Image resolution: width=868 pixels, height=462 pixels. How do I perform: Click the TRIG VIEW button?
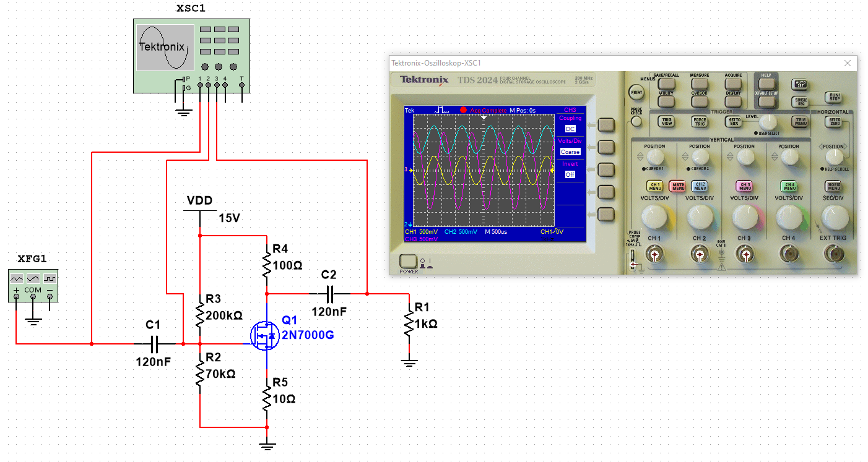(x=666, y=121)
